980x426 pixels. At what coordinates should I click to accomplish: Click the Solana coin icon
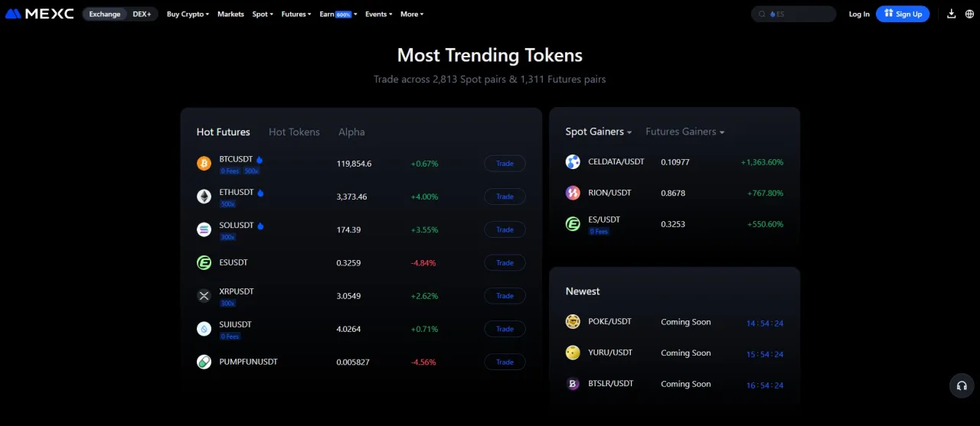[204, 229]
